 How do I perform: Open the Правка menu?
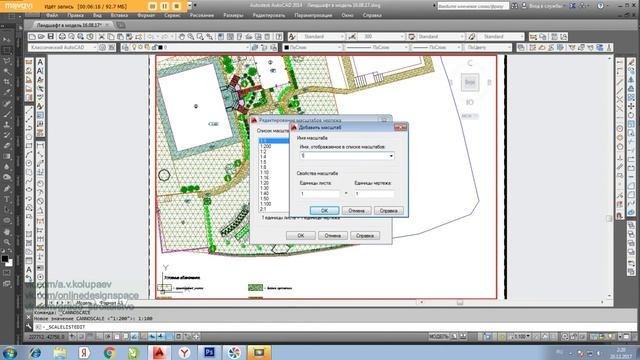point(76,15)
